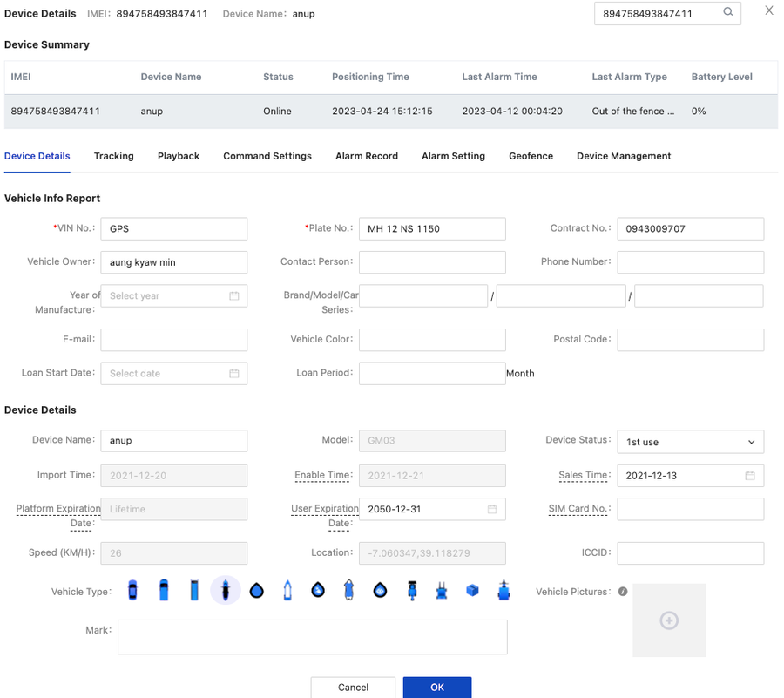Click into the Mark text area

pyautogui.click(x=312, y=637)
